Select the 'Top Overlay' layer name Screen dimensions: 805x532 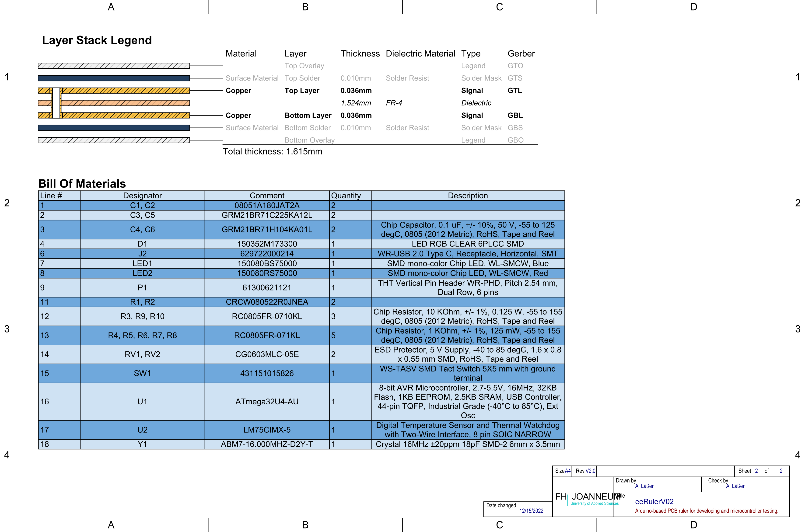[304, 66]
